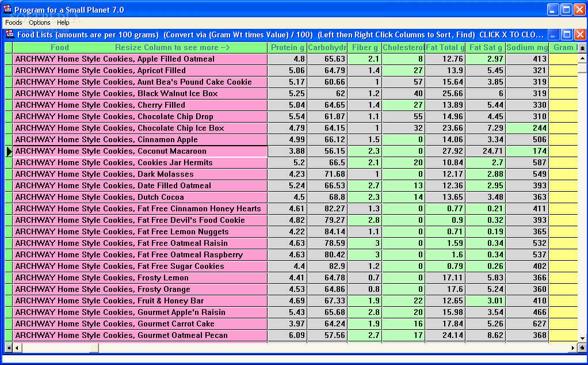
Task: Jump to first column with bottom-left button
Action: click(x=8, y=348)
